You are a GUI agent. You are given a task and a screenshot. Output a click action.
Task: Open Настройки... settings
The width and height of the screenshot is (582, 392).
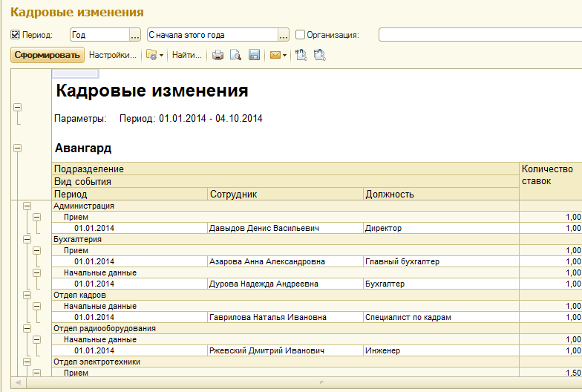click(x=113, y=55)
